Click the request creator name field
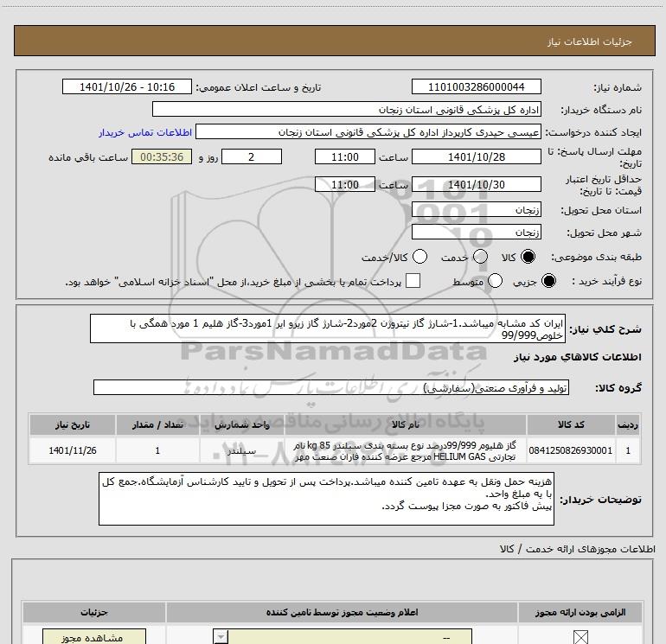The height and width of the screenshot is (644, 666). [368, 132]
